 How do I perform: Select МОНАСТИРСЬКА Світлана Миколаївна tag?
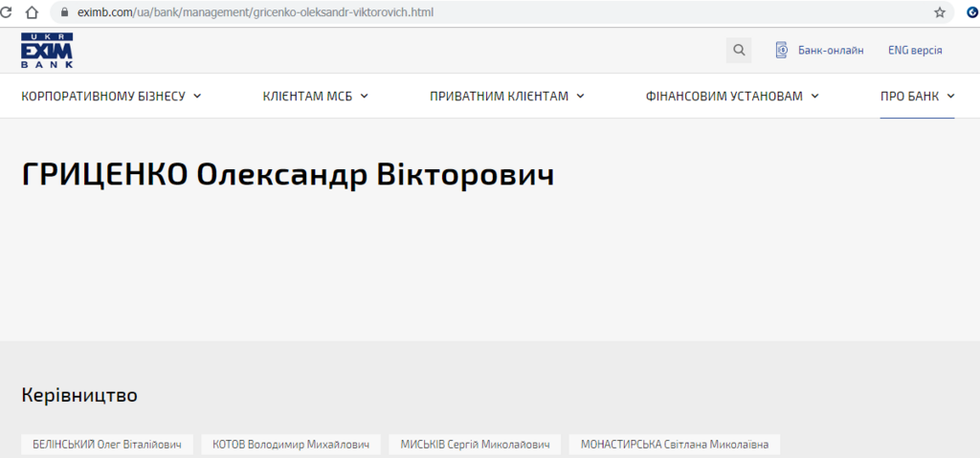coord(675,445)
